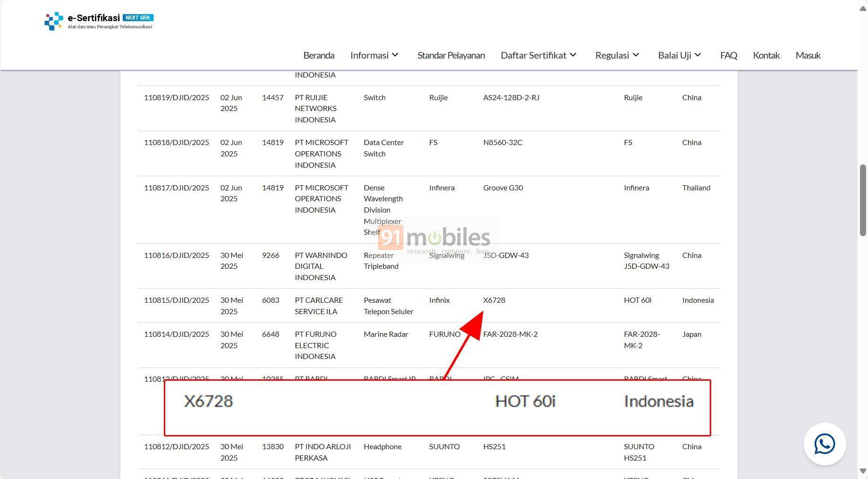
Task: Click the 6083 number cell
Action: tap(271, 300)
